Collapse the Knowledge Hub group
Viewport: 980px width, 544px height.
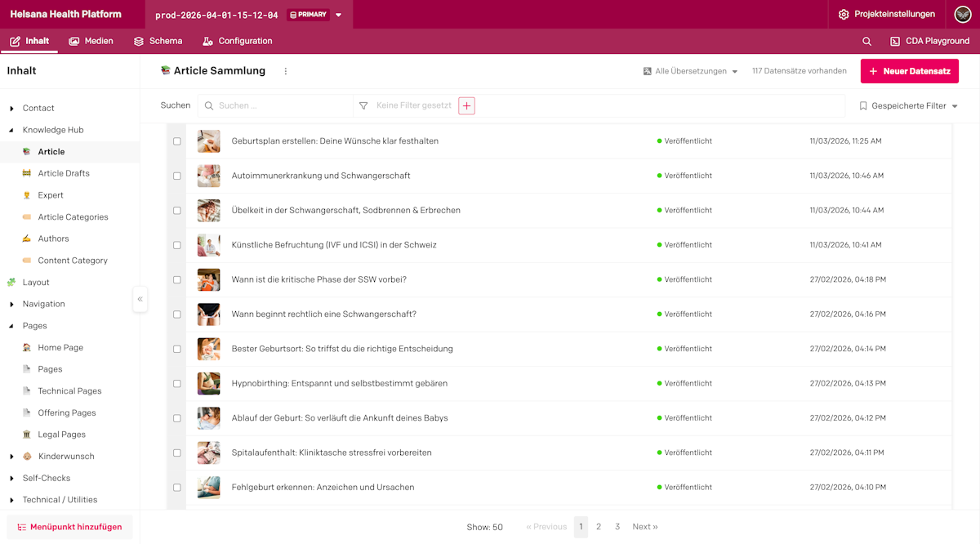pyautogui.click(x=11, y=130)
